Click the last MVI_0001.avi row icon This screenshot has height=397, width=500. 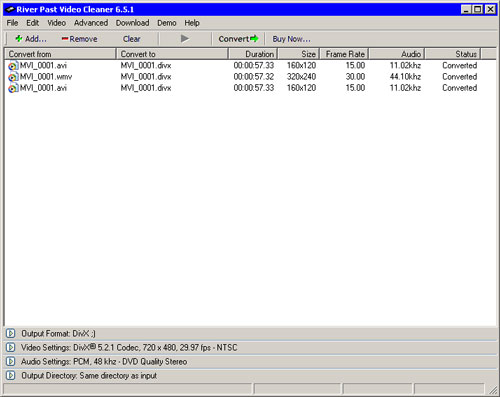(x=13, y=88)
